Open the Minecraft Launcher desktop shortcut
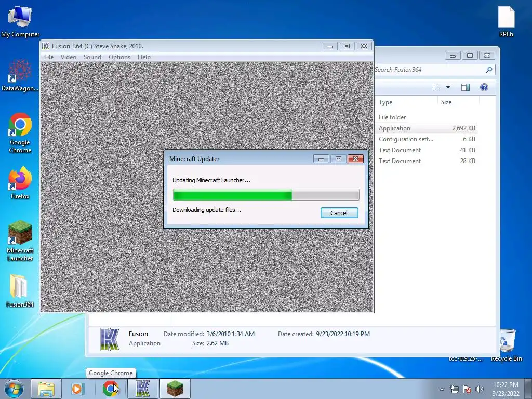532x399 pixels. tap(20, 241)
